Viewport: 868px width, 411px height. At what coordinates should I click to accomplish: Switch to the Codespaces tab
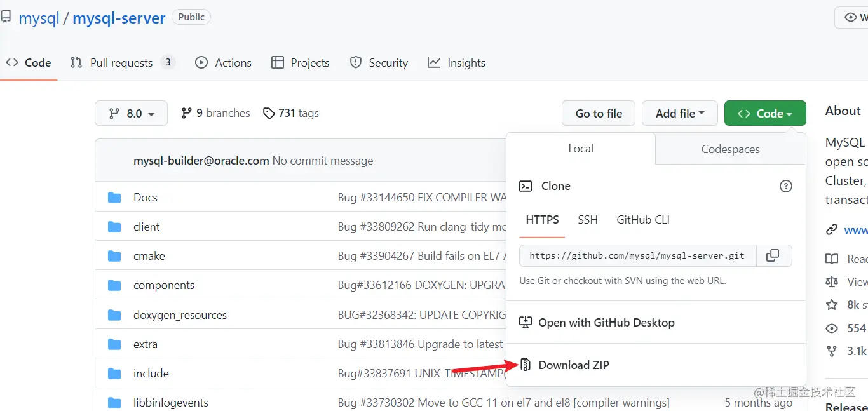(x=731, y=149)
